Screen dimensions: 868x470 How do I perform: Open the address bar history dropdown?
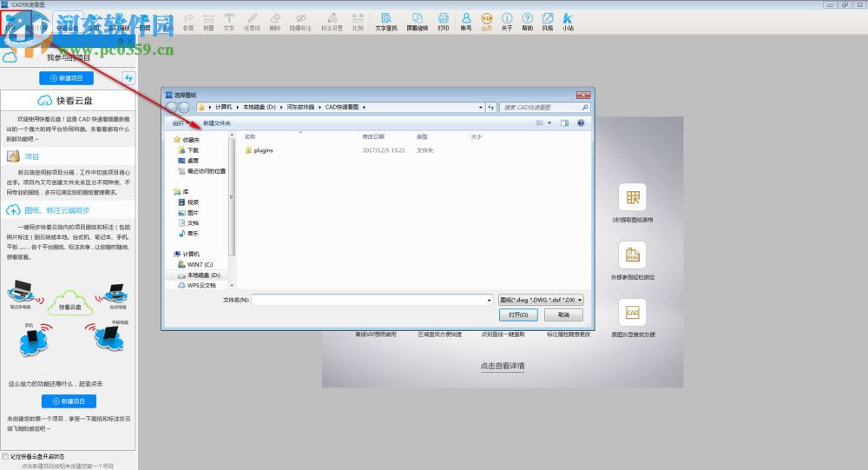click(x=480, y=107)
